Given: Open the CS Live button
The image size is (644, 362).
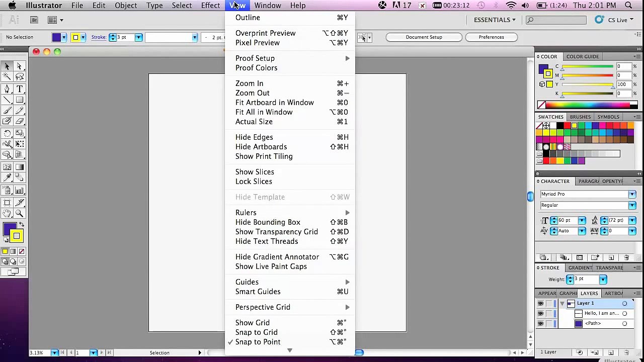Looking at the screenshot, I should click(x=614, y=20).
